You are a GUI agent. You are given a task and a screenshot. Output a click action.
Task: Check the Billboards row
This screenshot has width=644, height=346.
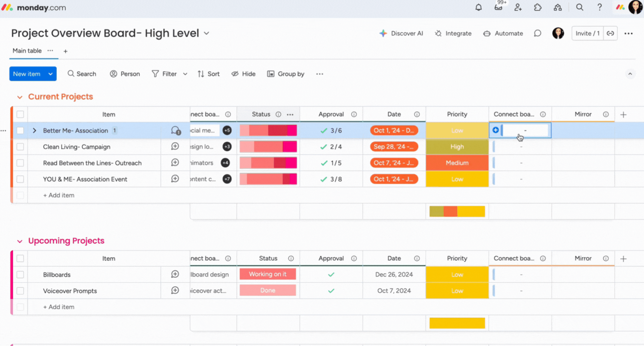tap(20, 275)
